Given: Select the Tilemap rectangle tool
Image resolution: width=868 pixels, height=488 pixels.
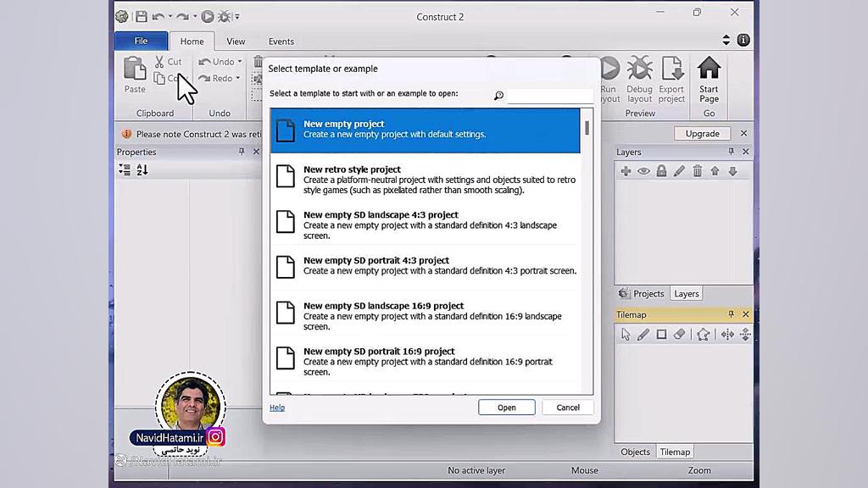Looking at the screenshot, I should tap(661, 334).
